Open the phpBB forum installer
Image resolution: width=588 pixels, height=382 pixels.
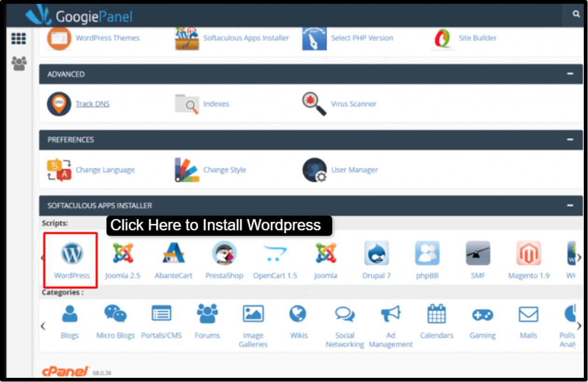click(x=427, y=259)
